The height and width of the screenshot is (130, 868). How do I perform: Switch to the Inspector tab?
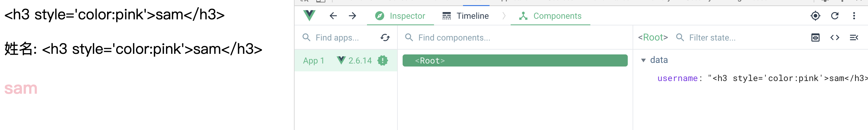pyautogui.click(x=400, y=16)
